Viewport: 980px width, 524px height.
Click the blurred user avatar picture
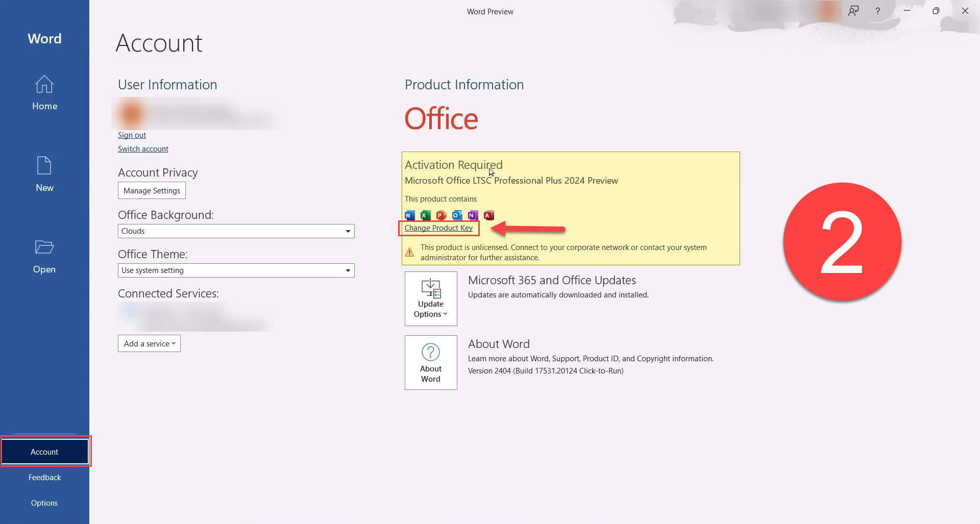[x=132, y=114]
